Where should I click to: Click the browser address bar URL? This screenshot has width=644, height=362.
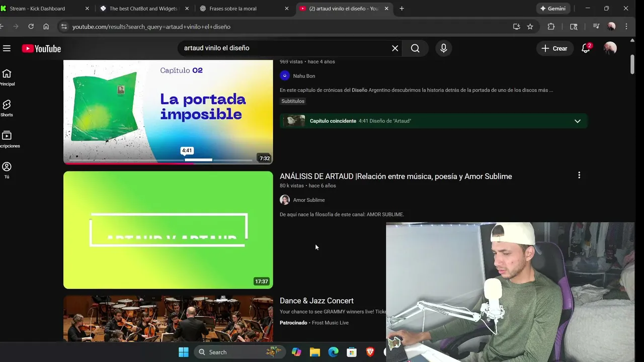point(151,27)
